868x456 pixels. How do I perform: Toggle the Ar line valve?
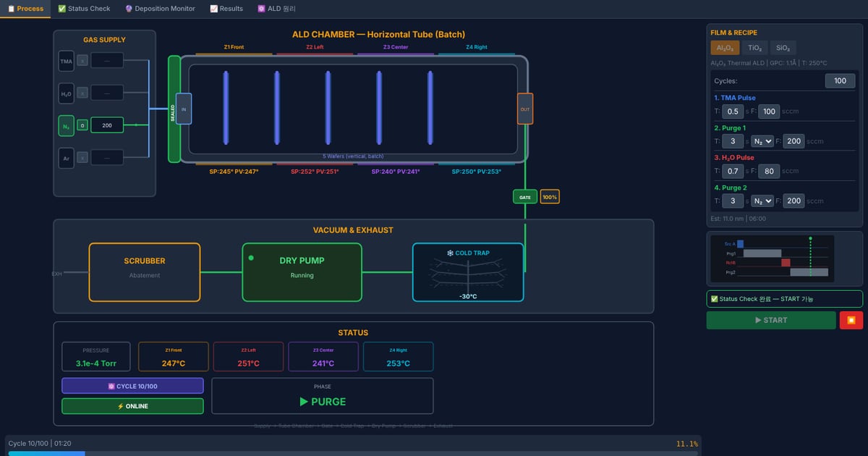click(x=82, y=158)
